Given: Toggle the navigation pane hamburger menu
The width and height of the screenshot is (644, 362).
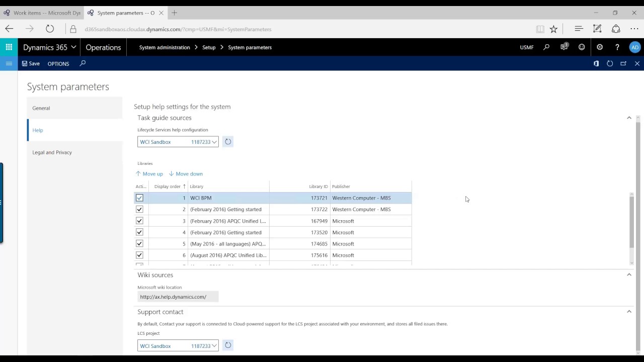Looking at the screenshot, I should [x=9, y=63].
